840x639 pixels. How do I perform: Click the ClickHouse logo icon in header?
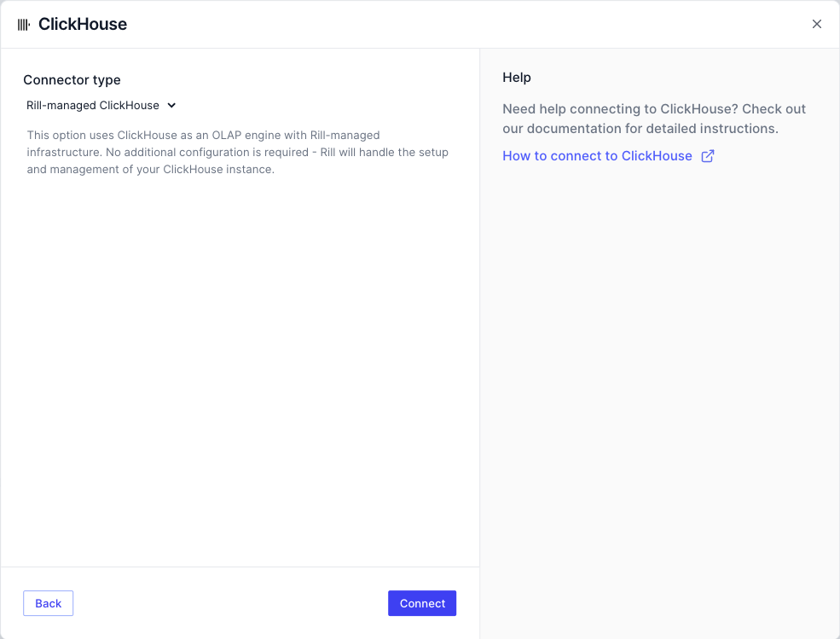[x=24, y=25]
